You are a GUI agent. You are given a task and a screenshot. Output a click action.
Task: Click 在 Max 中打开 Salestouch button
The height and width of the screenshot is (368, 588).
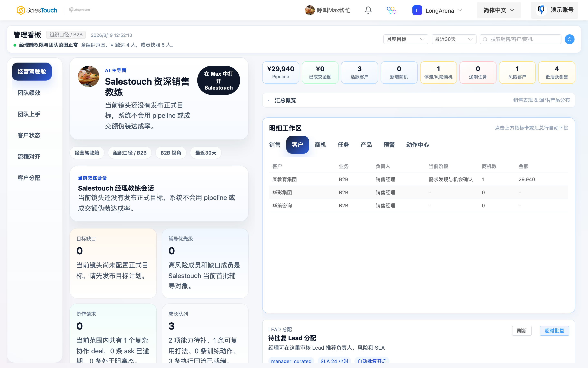(218, 80)
